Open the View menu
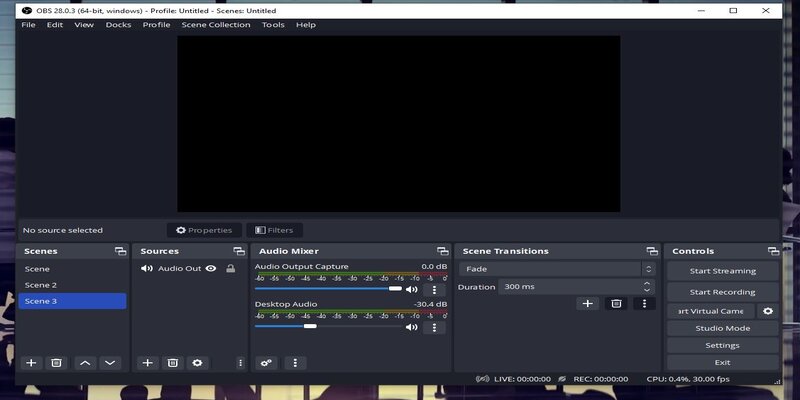Image resolution: width=800 pixels, height=400 pixels. pyautogui.click(x=84, y=24)
